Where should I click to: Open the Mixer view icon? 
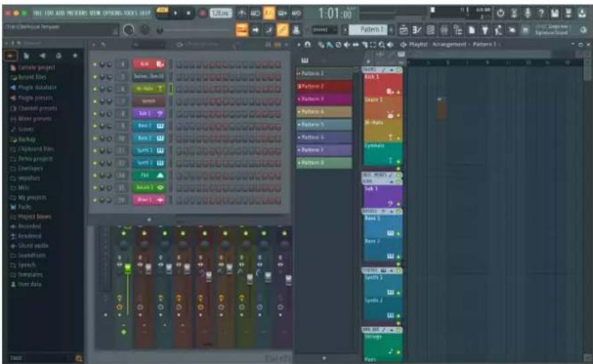click(444, 30)
